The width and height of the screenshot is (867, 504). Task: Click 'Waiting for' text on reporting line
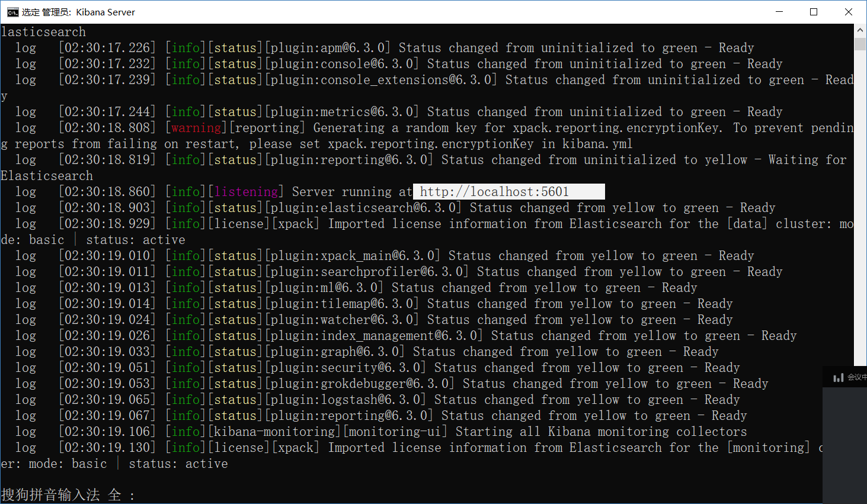808,160
